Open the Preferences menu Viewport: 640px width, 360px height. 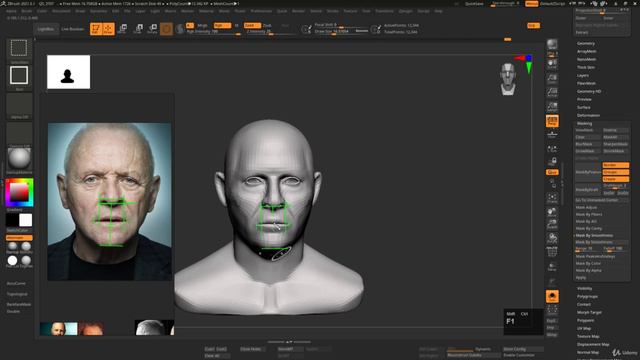(261, 11)
